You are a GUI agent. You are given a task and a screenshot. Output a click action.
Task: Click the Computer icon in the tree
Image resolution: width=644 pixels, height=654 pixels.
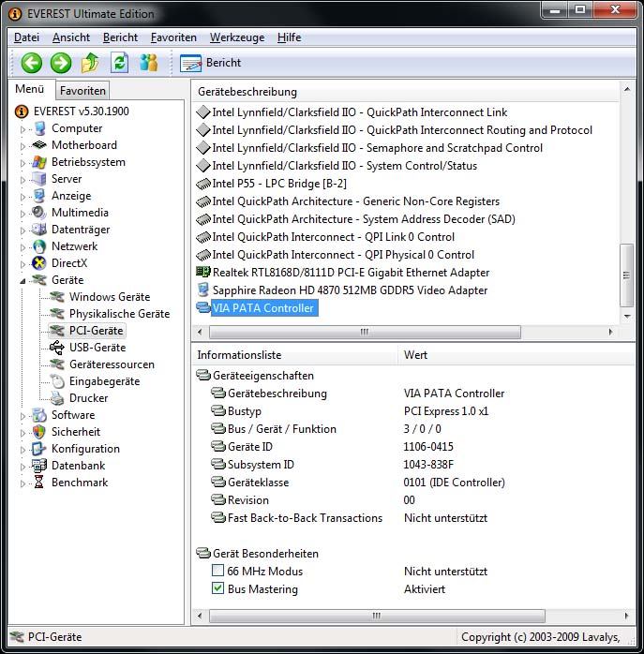[39, 128]
